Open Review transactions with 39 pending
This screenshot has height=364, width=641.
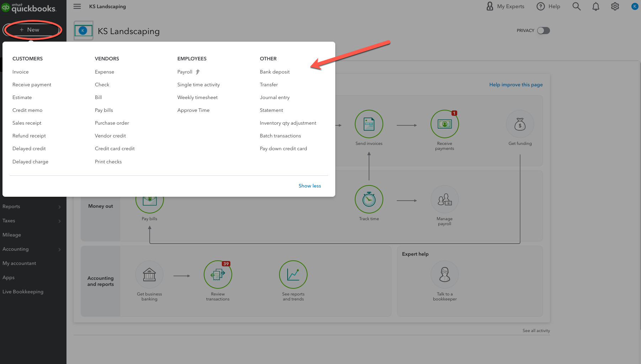click(218, 275)
